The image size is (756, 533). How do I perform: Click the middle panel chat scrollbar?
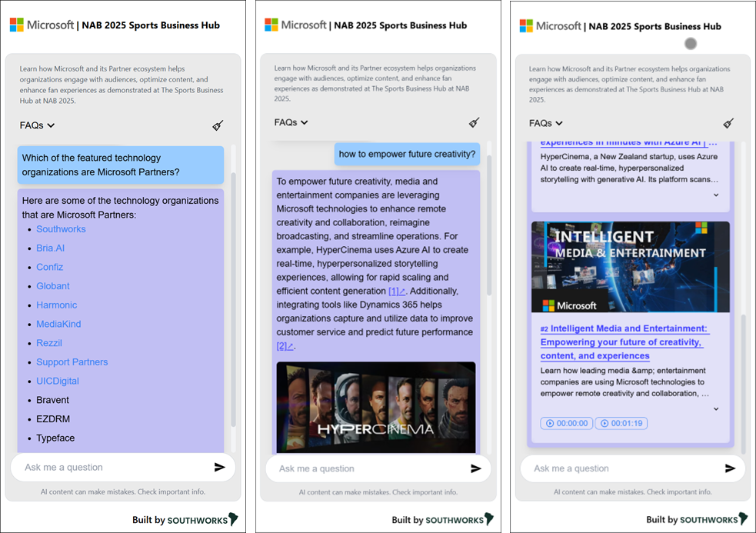489,225
